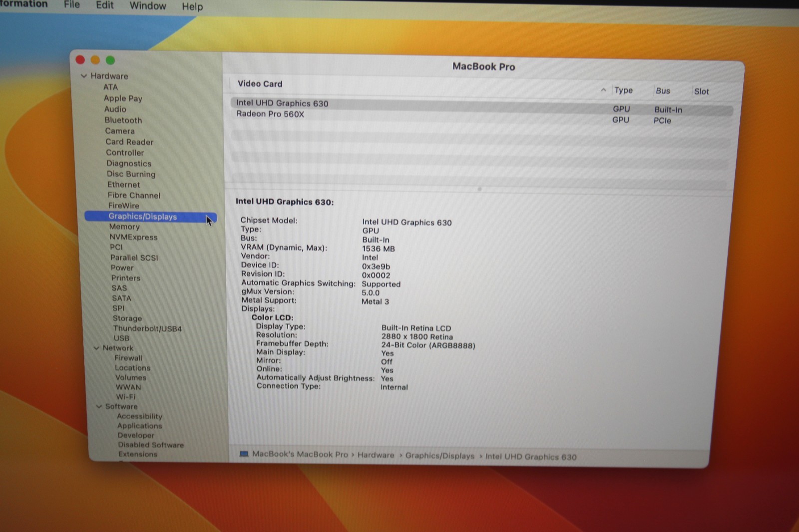Select Developer under Software

(136, 435)
